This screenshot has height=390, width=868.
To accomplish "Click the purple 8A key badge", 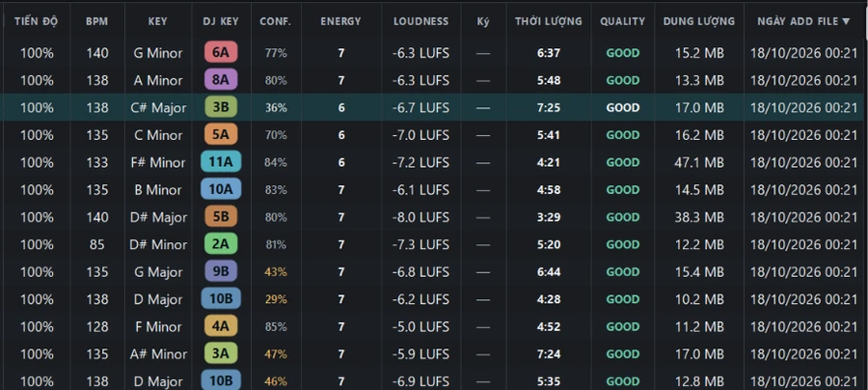I will pyautogui.click(x=221, y=80).
